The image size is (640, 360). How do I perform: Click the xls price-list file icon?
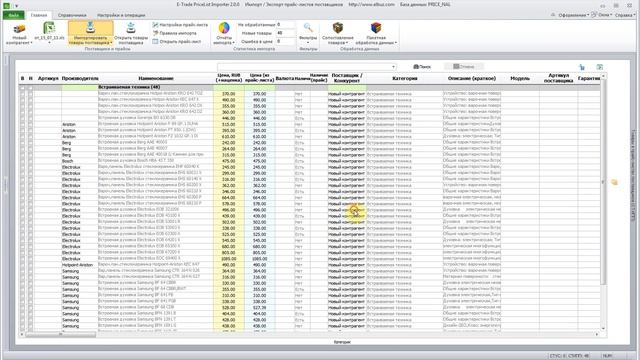49,28
